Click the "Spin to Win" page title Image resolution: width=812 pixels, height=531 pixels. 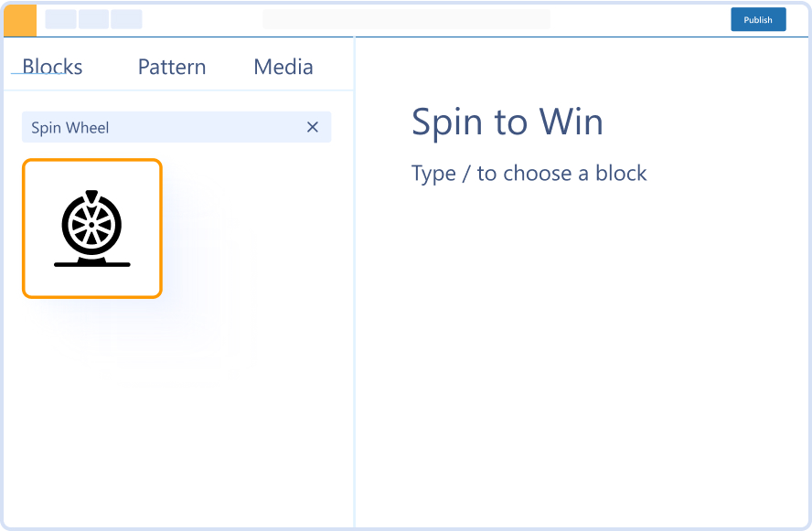507,122
